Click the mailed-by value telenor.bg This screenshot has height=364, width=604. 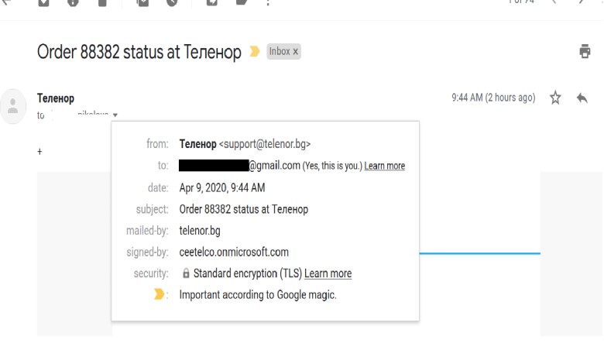(200, 231)
